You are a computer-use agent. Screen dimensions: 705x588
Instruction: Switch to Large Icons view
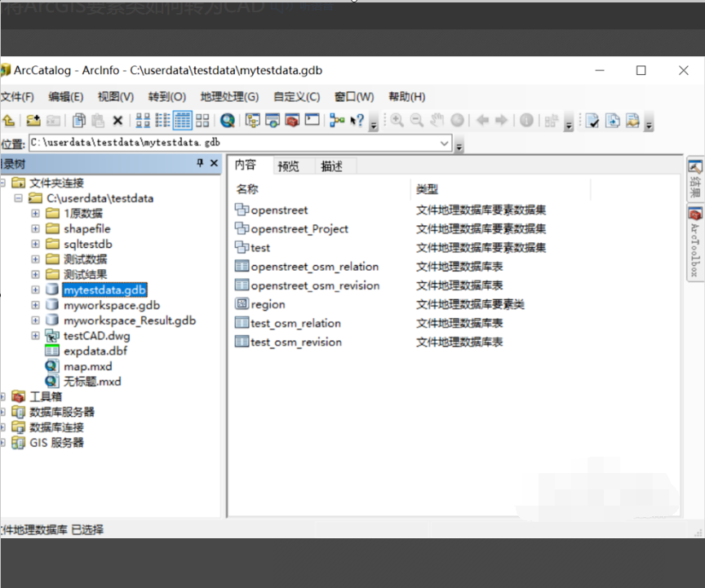(143, 121)
